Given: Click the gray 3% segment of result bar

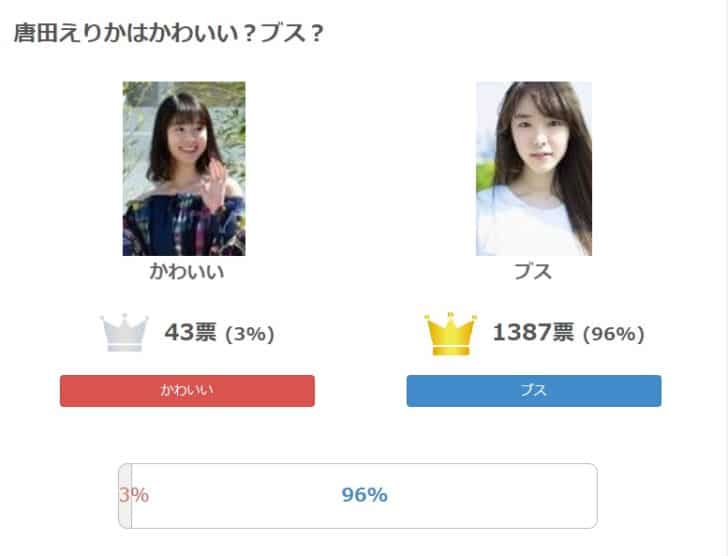Looking at the screenshot, I should point(125,496).
